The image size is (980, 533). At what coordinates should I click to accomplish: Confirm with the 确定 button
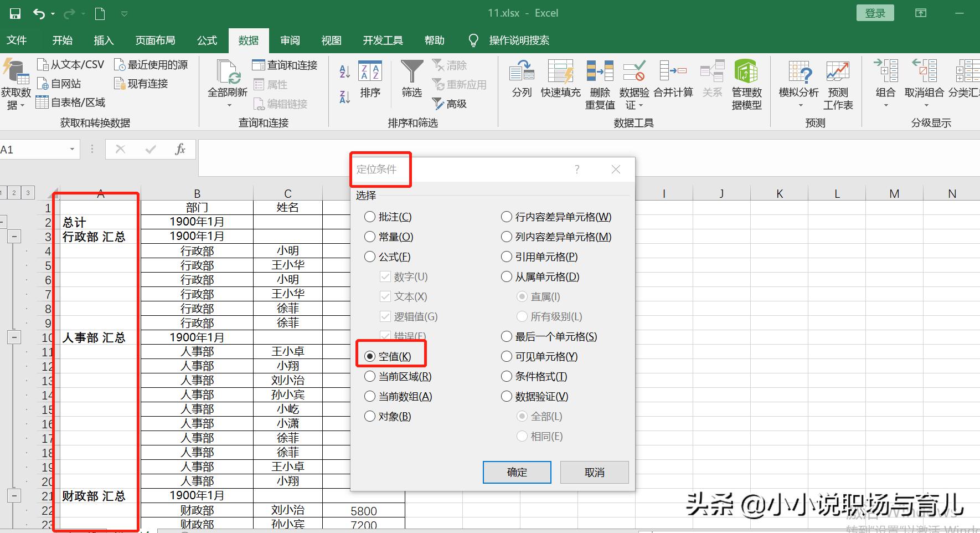(516, 472)
